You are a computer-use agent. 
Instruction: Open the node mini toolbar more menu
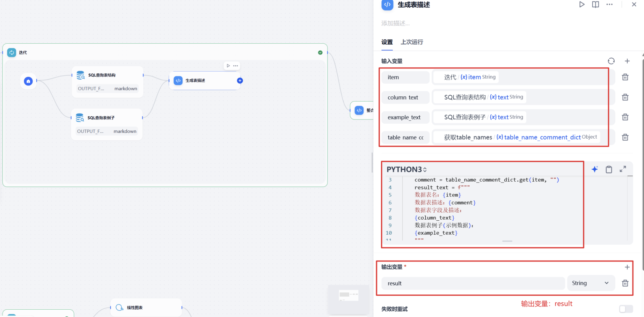(x=236, y=66)
